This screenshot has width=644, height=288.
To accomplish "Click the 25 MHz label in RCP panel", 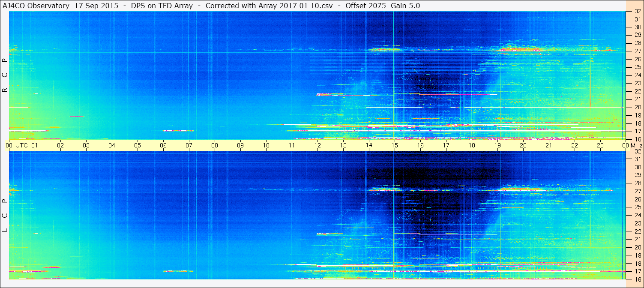I will pos(638,67).
